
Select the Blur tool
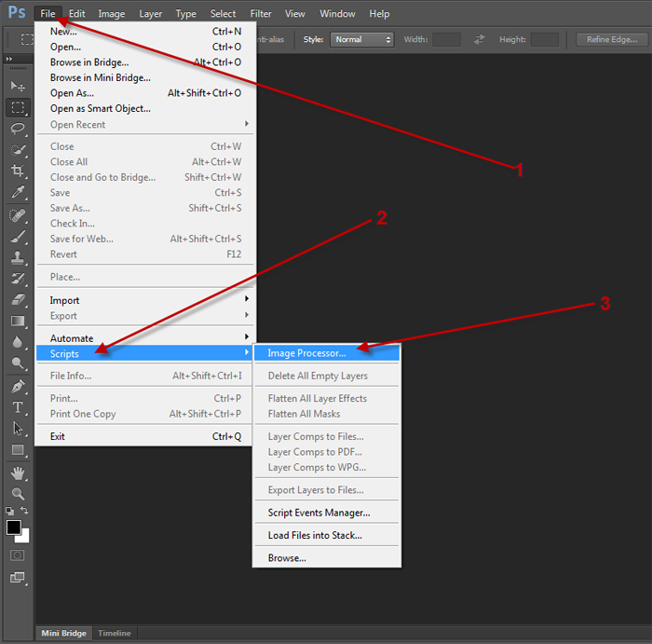click(18, 342)
